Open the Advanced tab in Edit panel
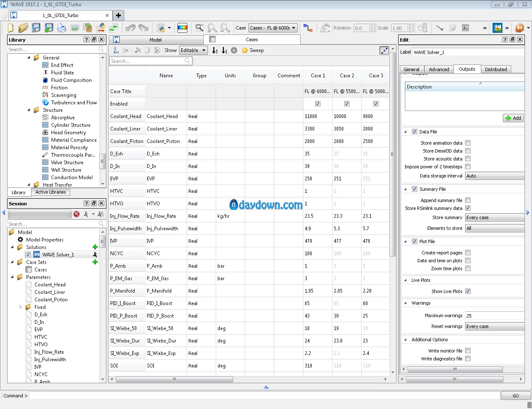Image resolution: width=532 pixels, height=409 pixels. pyautogui.click(x=439, y=69)
